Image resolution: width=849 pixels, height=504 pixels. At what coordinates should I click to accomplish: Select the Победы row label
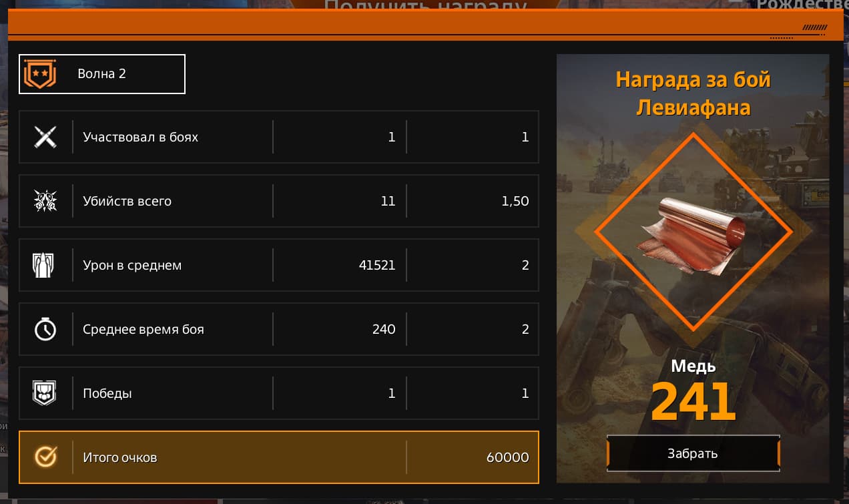point(107,393)
